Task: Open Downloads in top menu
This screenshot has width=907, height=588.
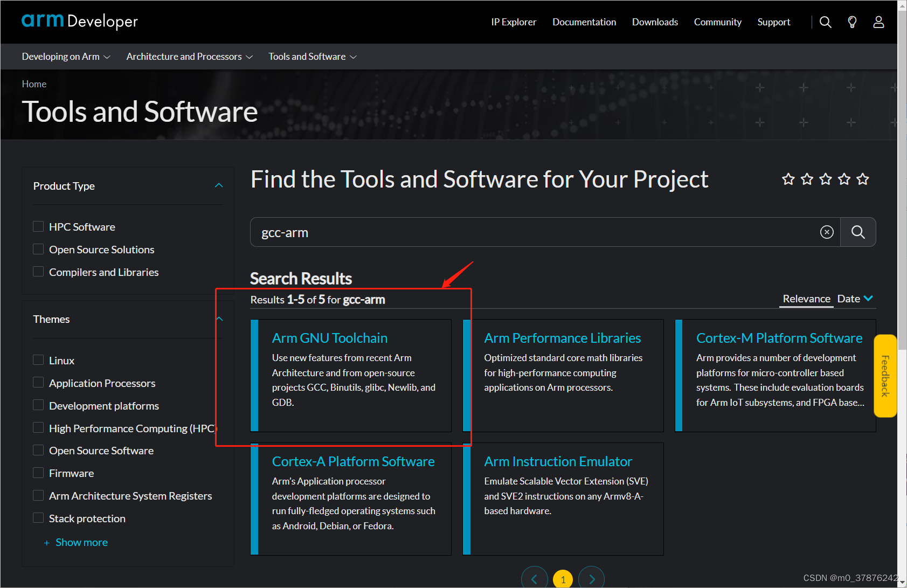Action: (655, 22)
